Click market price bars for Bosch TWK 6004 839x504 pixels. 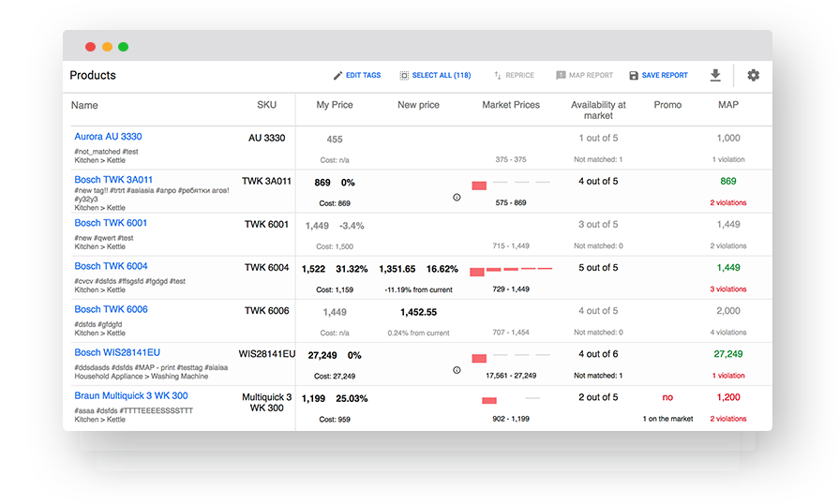point(511,271)
